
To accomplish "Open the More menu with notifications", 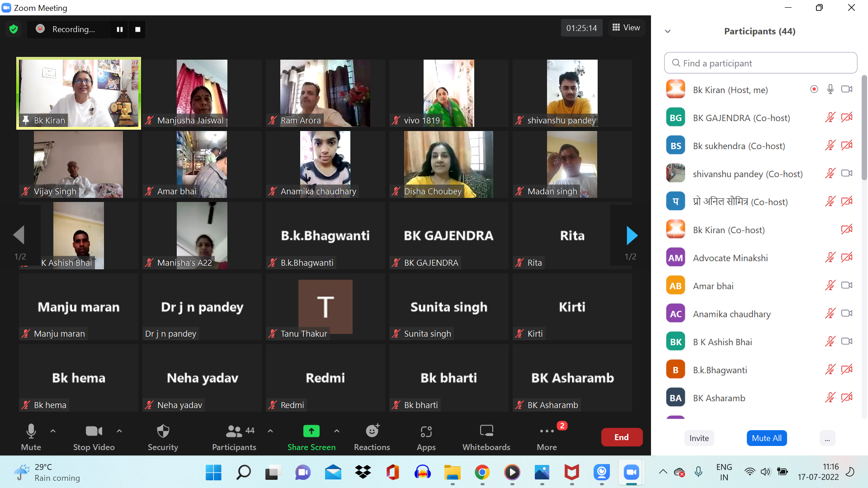I will tap(547, 437).
